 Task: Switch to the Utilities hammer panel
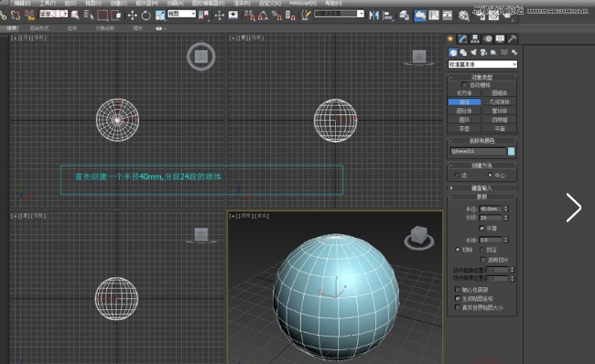coord(513,38)
